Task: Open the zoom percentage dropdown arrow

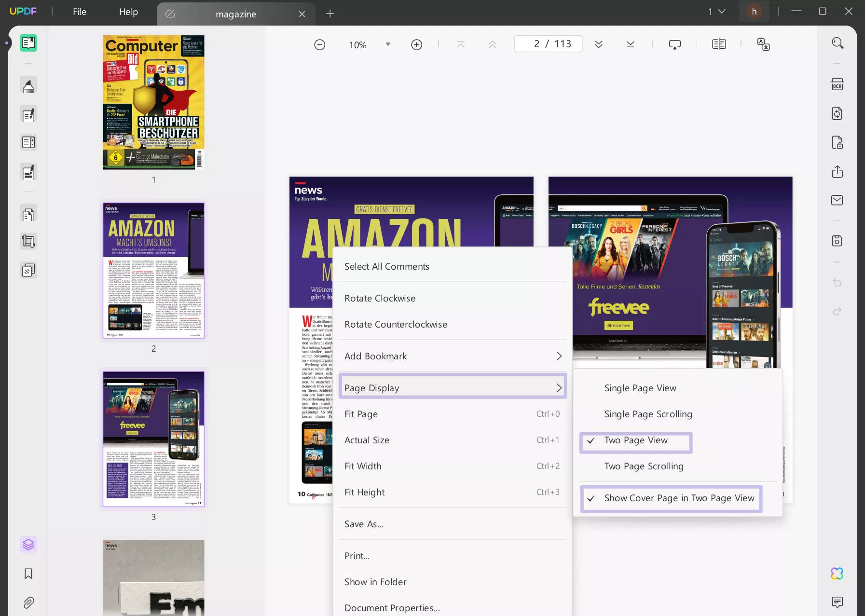Action: click(388, 45)
